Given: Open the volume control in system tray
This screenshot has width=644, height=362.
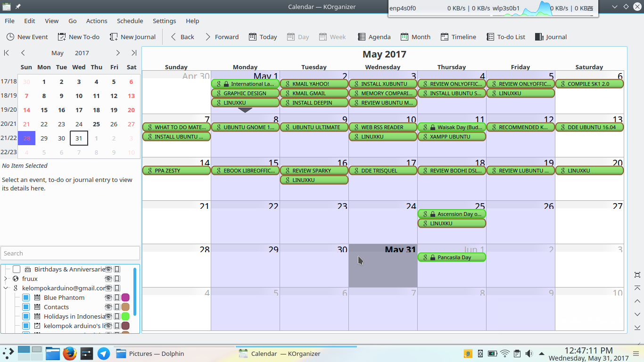Looking at the screenshot, I should click(529, 354).
